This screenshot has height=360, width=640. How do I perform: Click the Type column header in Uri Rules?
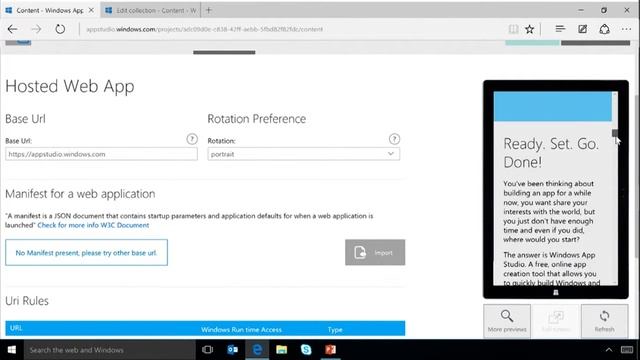(335, 329)
